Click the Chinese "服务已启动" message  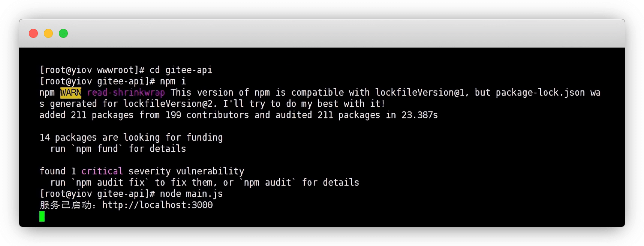pyautogui.click(x=66, y=205)
